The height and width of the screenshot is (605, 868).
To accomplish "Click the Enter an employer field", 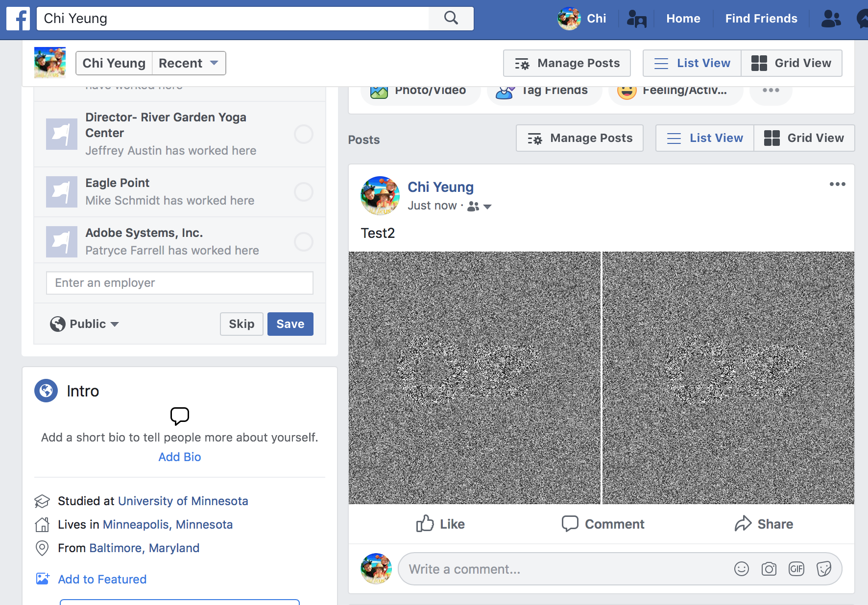I will pyautogui.click(x=180, y=283).
